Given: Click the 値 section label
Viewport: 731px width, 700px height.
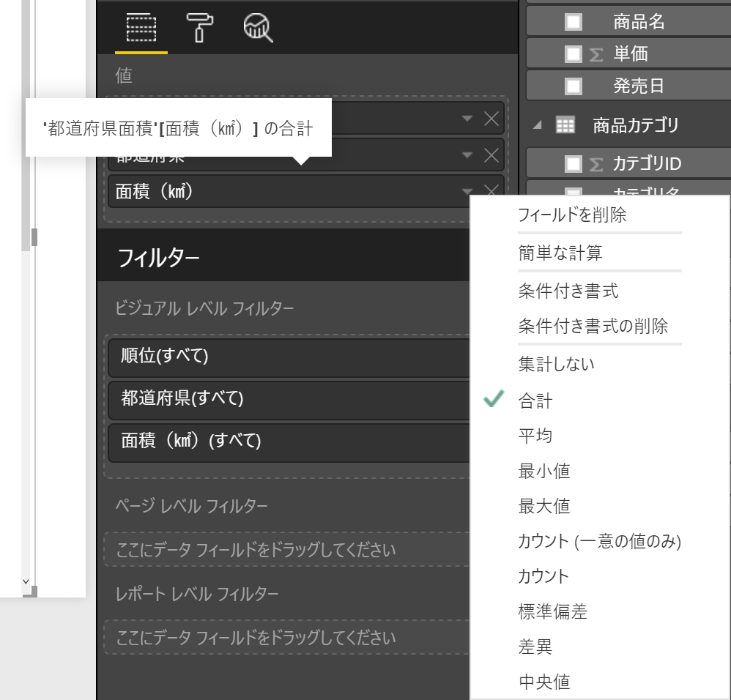Looking at the screenshot, I should tap(124, 75).
